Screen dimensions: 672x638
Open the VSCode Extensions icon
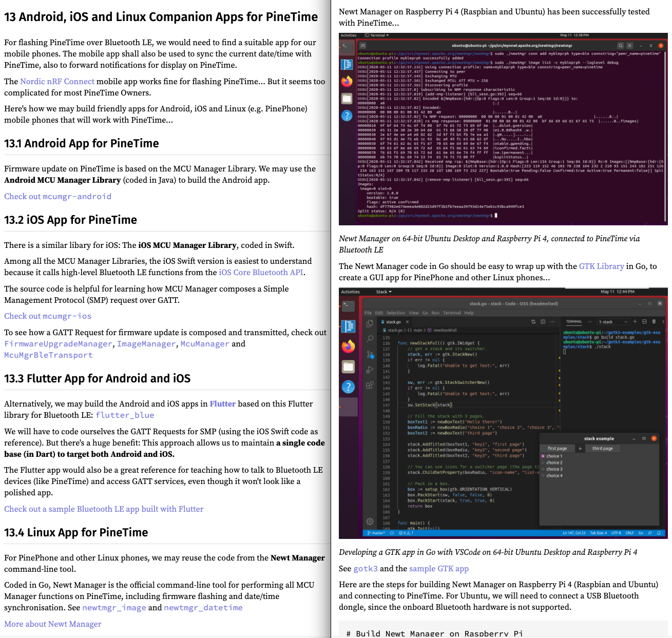370,385
